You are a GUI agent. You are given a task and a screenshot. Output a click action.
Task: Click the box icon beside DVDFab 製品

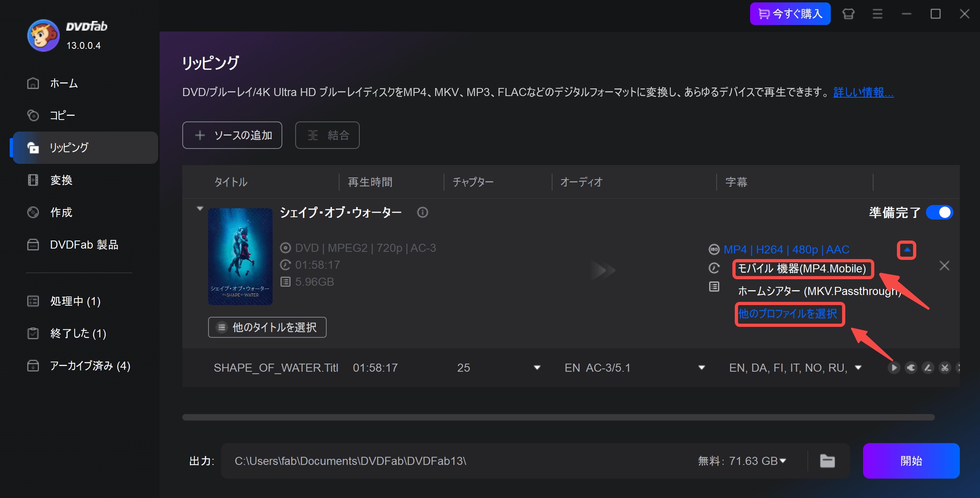click(x=33, y=245)
